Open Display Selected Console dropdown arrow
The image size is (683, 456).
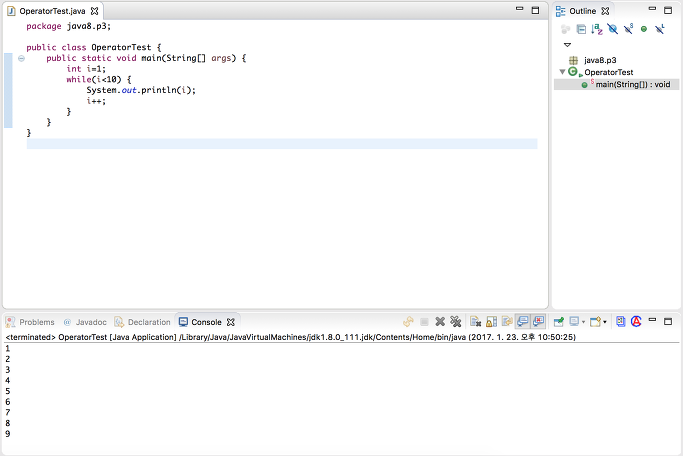tap(584, 322)
